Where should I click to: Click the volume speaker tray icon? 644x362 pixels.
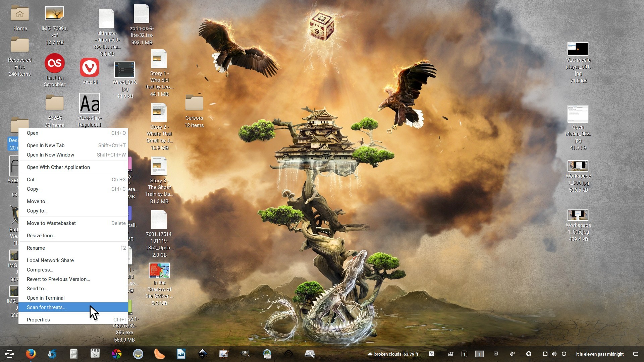[554, 354]
